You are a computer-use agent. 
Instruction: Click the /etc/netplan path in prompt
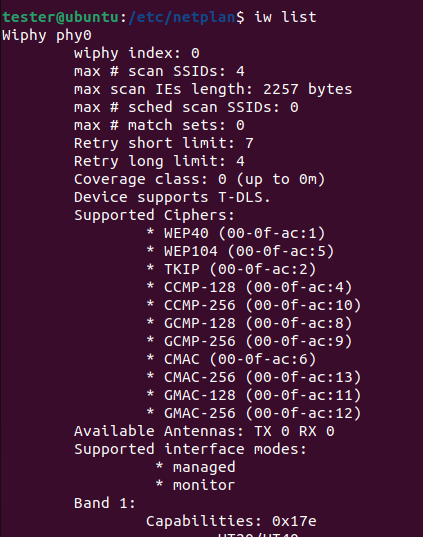[182, 17]
